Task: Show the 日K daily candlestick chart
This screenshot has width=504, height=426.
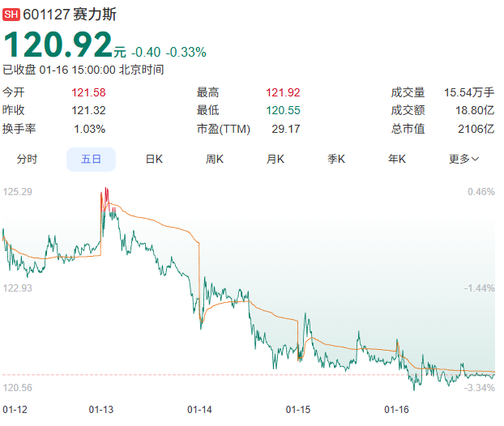Action: (x=154, y=160)
